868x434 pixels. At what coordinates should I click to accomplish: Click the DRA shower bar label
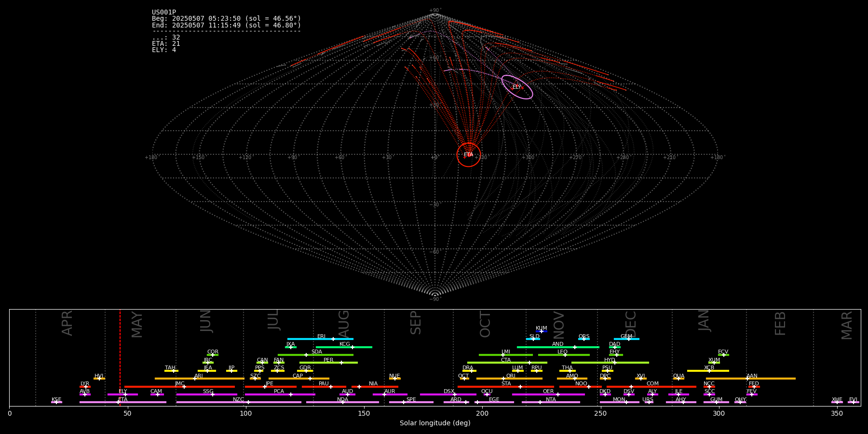(468, 368)
